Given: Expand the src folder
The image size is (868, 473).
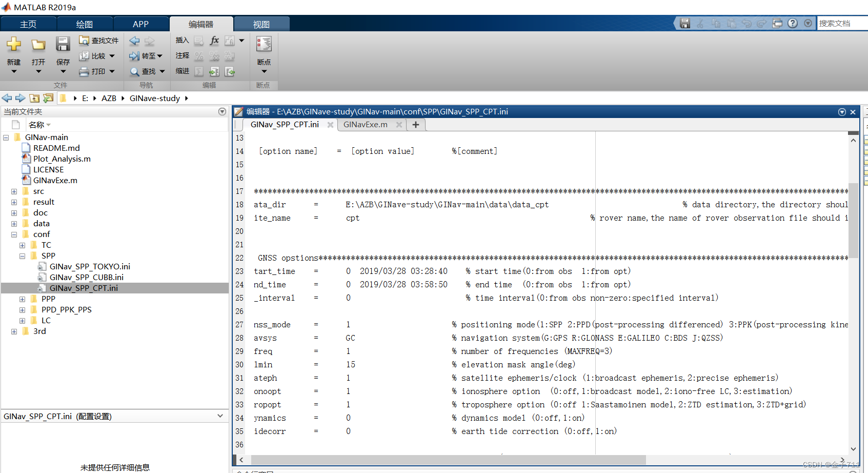Looking at the screenshot, I should 14,191.
